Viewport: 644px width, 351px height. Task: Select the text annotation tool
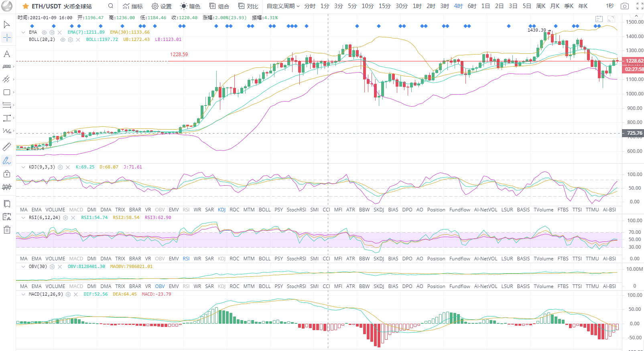pyautogui.click(x=7, y=54)
